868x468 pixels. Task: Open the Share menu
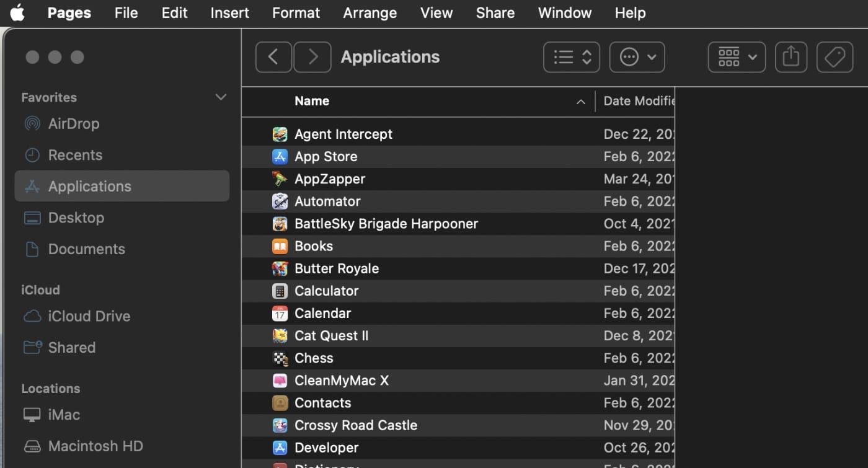tap(495, 12)
